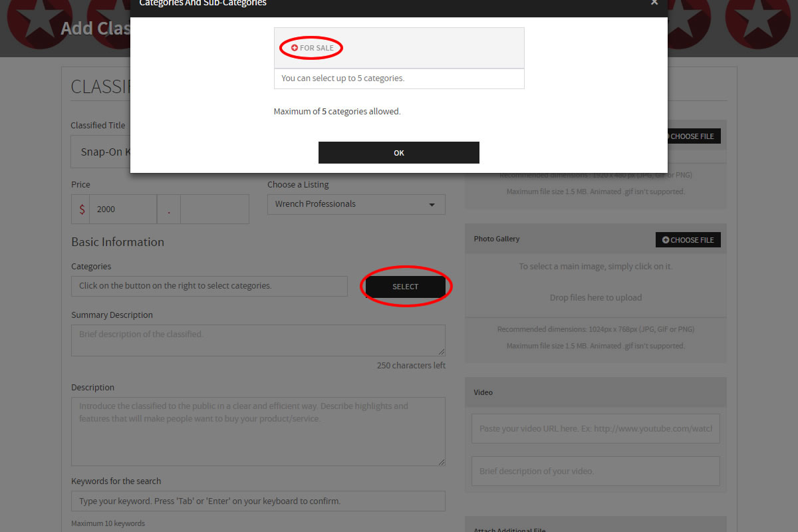Click the price dollars field showing 2000
This screenshot has height=532, width=798.
pos(123,209)
